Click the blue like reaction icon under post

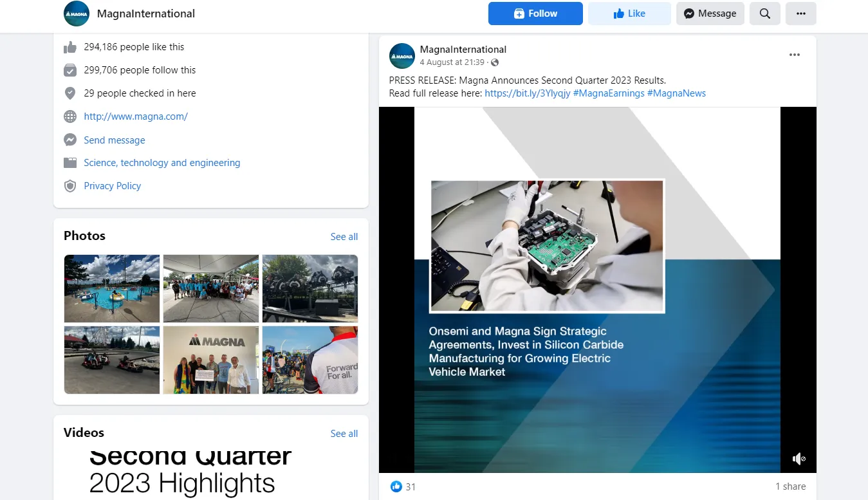coord(396,486)
